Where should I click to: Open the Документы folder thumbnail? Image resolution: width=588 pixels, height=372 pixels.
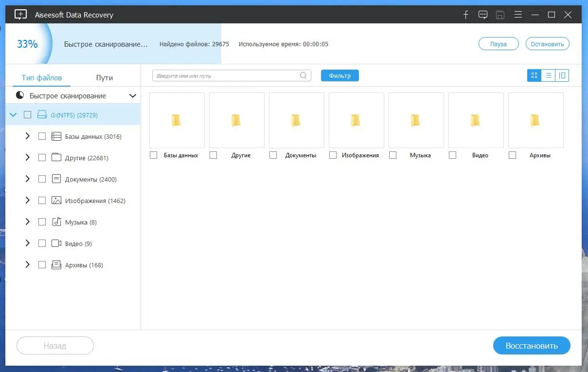point(297,120)
